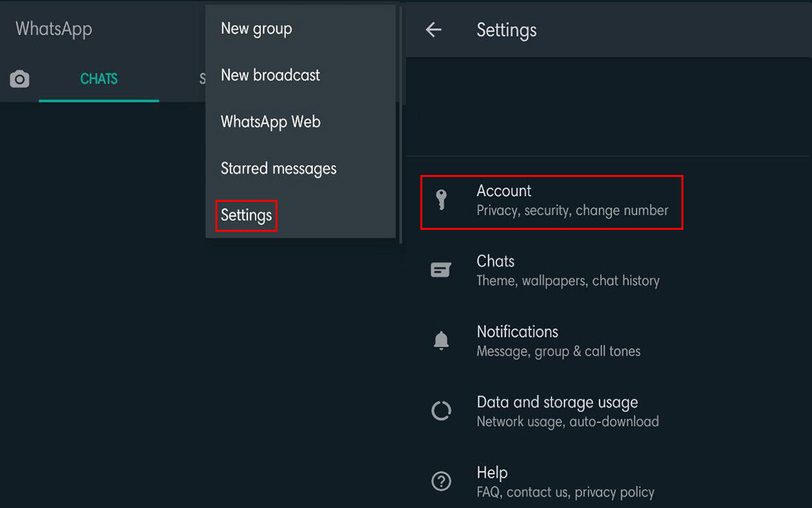Open Help FAQ and privacy policy entry
The image size is (812, 508).
pos(565,482)
